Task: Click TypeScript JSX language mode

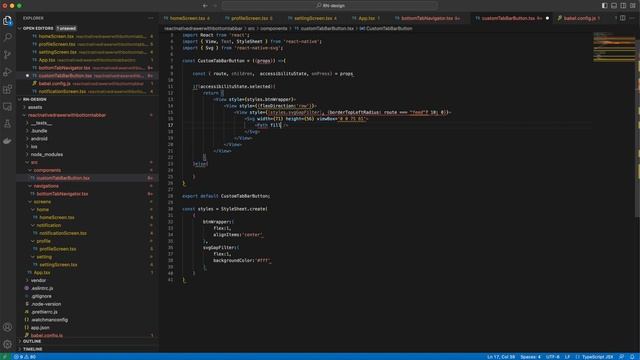Action: pyautogui.click(x=597, y=357)
